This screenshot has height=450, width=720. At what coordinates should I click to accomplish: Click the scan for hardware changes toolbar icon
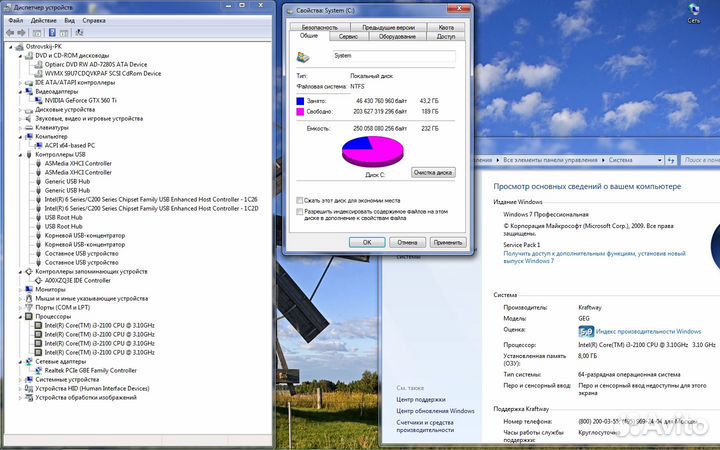pos(79,33)
